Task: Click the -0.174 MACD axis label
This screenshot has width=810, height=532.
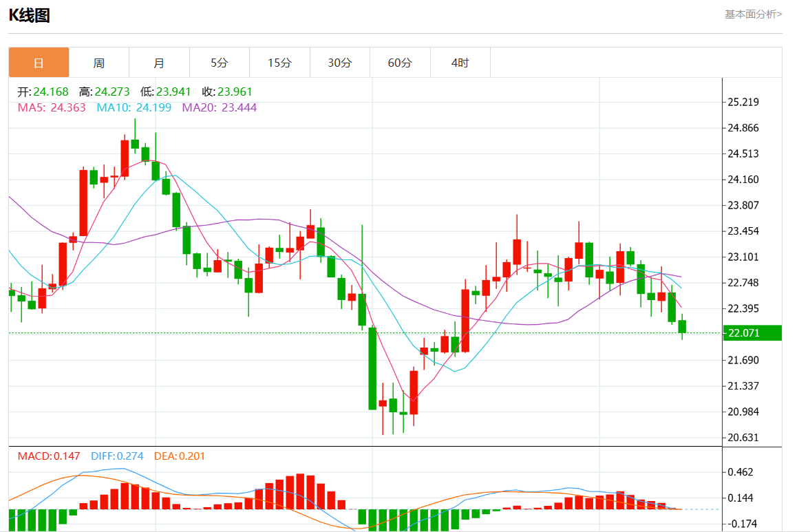Action: click(x=742, y=524)
